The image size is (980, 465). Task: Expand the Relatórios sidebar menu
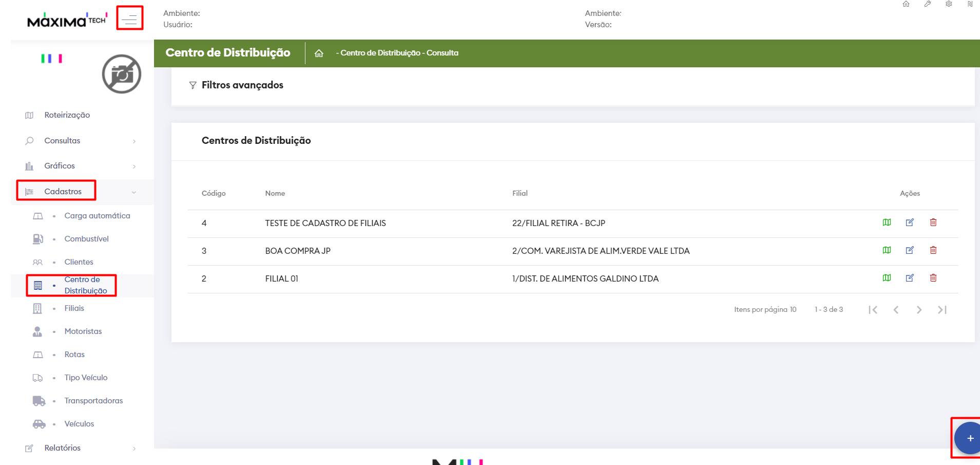82,448
